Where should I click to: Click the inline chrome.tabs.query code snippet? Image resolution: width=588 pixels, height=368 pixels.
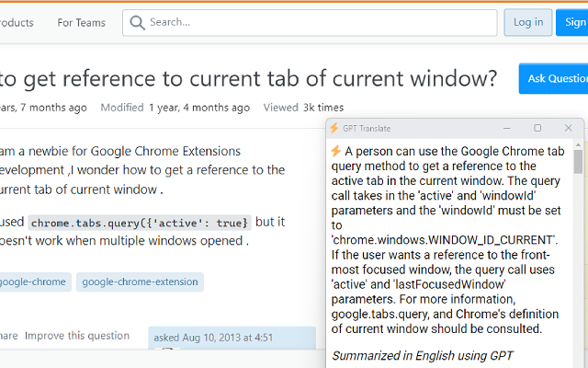(x=140, y=223)
